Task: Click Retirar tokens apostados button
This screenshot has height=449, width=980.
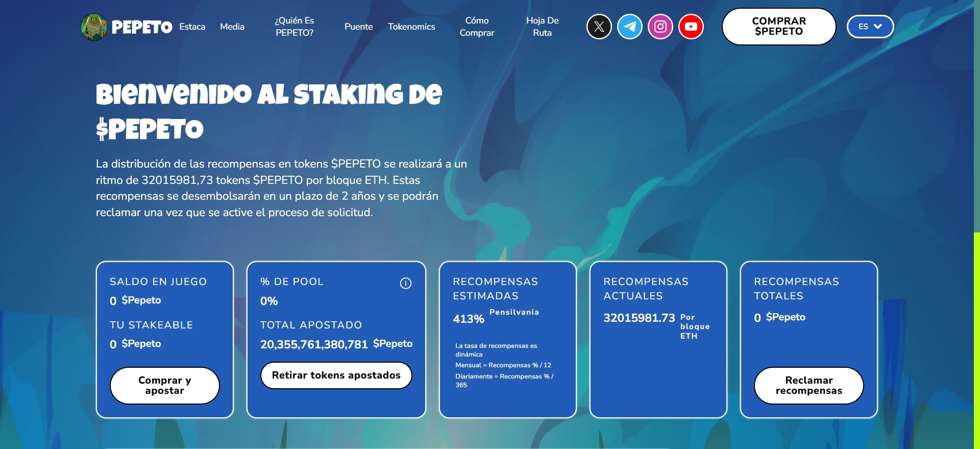Action: point(336,375)
